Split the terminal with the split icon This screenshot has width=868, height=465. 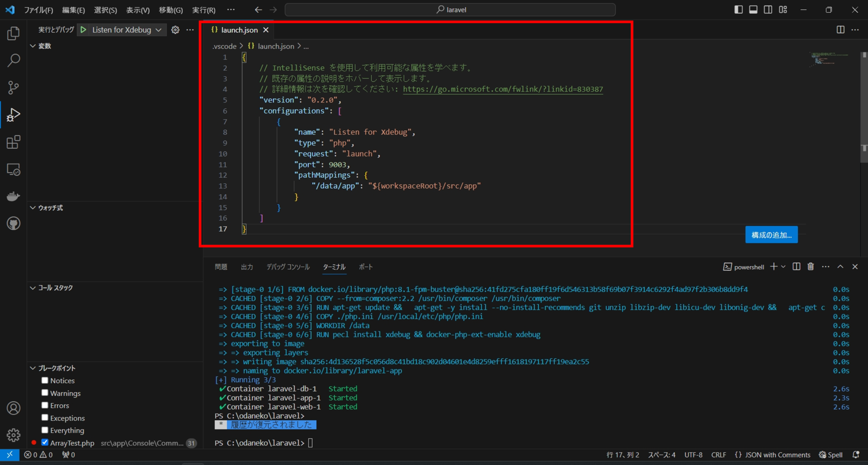(x=796, y=267)
